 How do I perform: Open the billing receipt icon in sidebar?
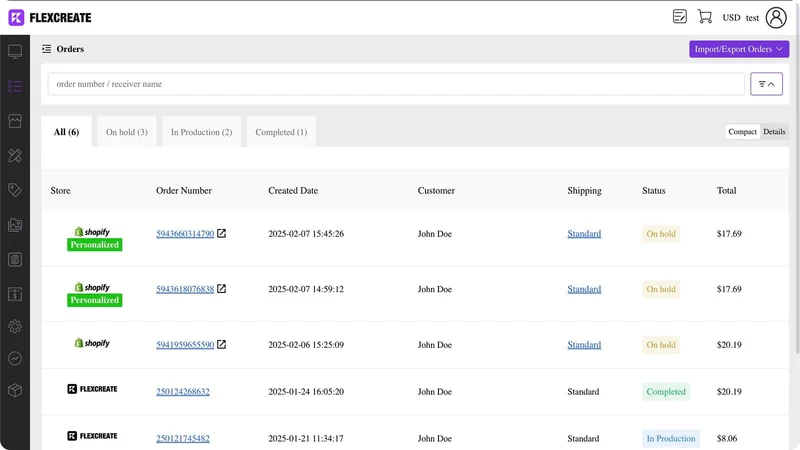click(15, 294)
